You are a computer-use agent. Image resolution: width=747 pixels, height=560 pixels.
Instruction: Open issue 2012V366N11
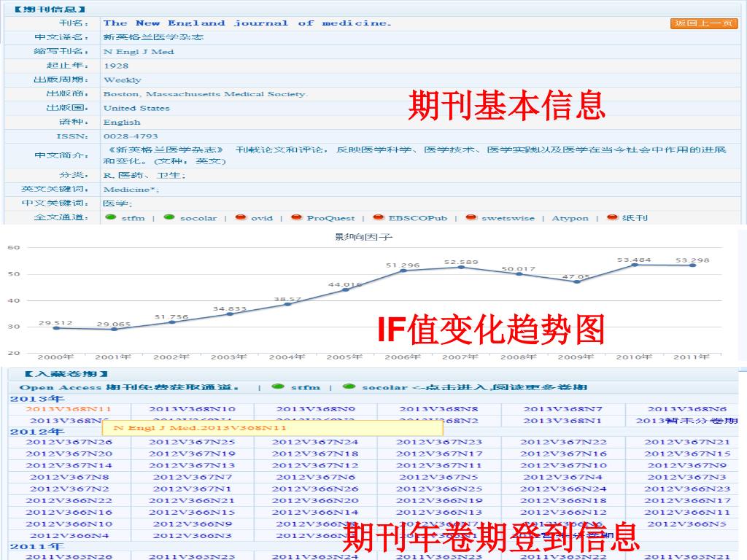(687, 513)
